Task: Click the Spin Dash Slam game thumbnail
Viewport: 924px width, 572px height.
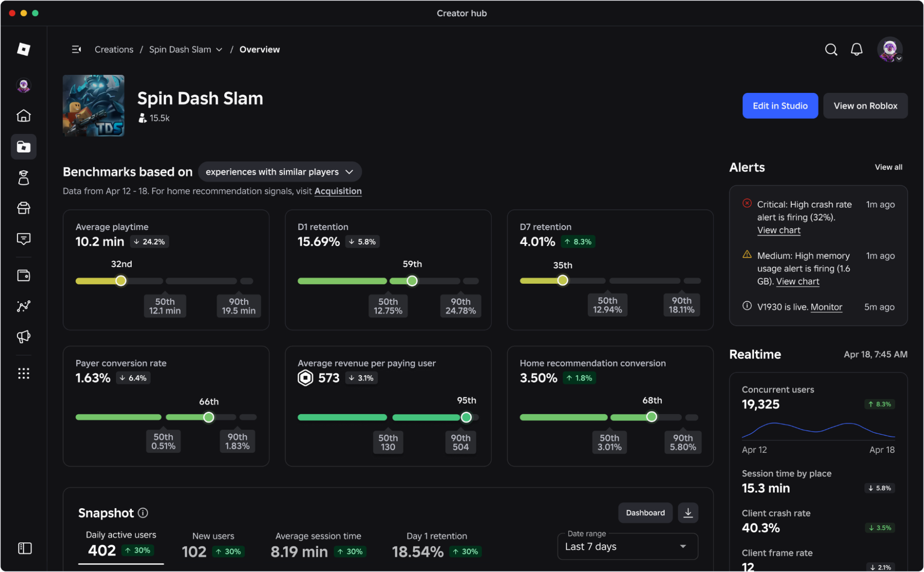Action: (93, 106)
